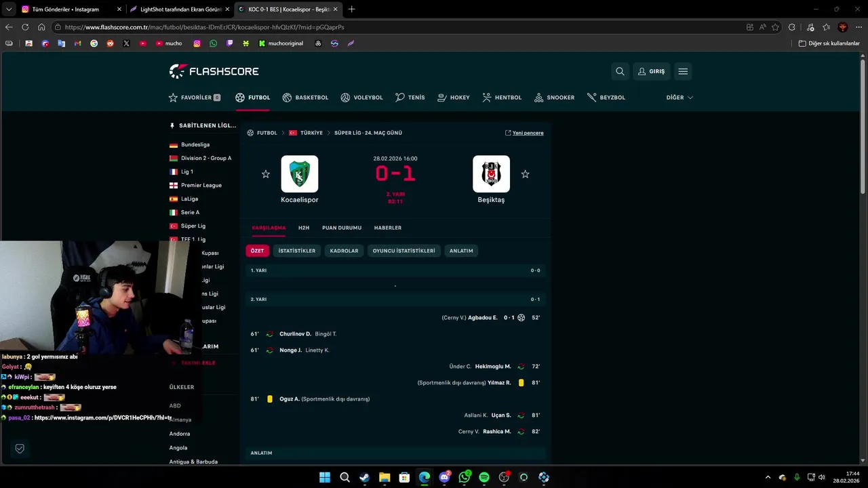
Task: Click the Beşiktaş team crest
Action: (491, 174)
